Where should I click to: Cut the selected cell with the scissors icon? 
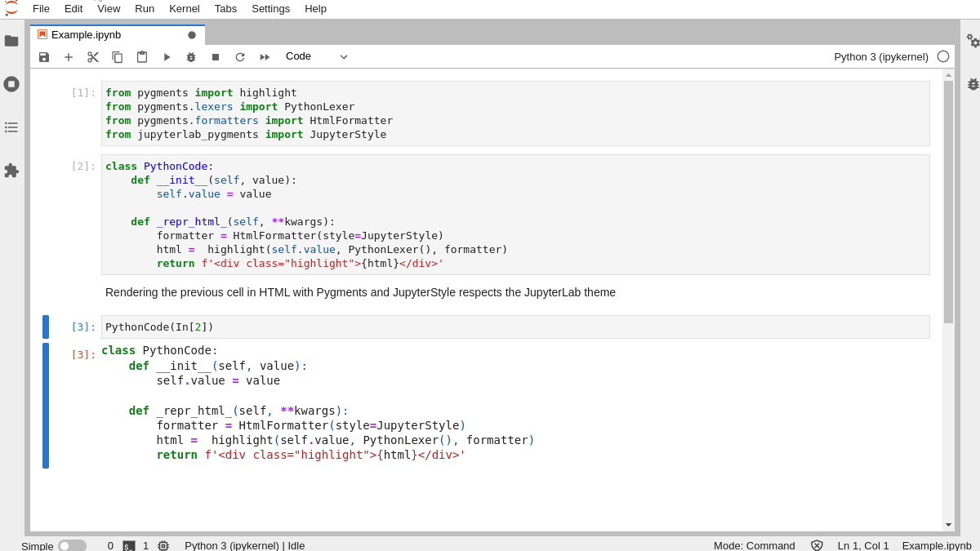(x=92, y=56)
